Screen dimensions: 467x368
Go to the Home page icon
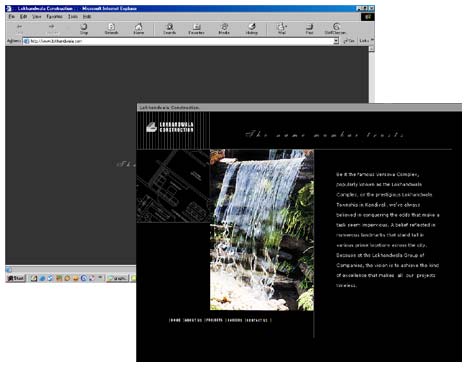(x=139, y=29)
